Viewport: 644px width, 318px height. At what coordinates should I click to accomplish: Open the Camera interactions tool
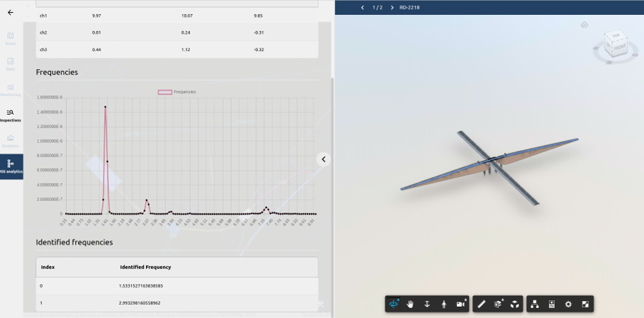point(461,304)
